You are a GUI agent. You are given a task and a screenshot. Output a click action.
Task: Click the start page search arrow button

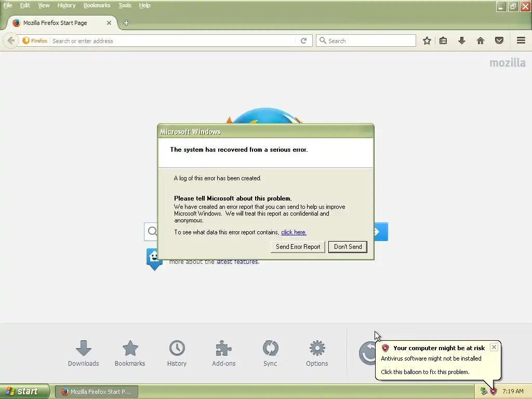click(x=381, y=232)
